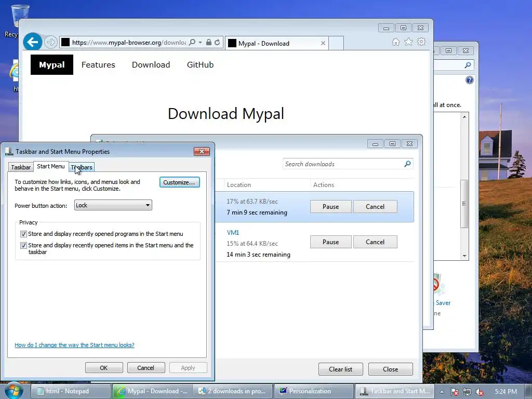Click the Personalization list scroll-up arrow

coord(464,117)
